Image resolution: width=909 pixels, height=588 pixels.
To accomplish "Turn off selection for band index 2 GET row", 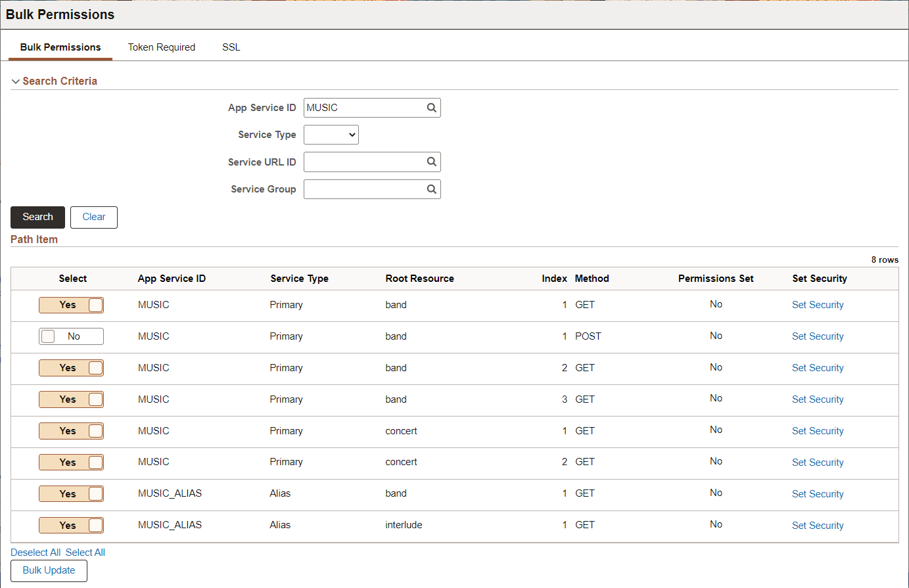I will pyautogui.click(x=71, y=368).
